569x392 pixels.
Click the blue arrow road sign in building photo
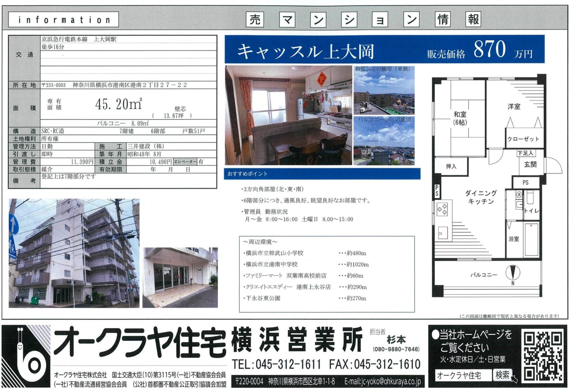[13, 224]
